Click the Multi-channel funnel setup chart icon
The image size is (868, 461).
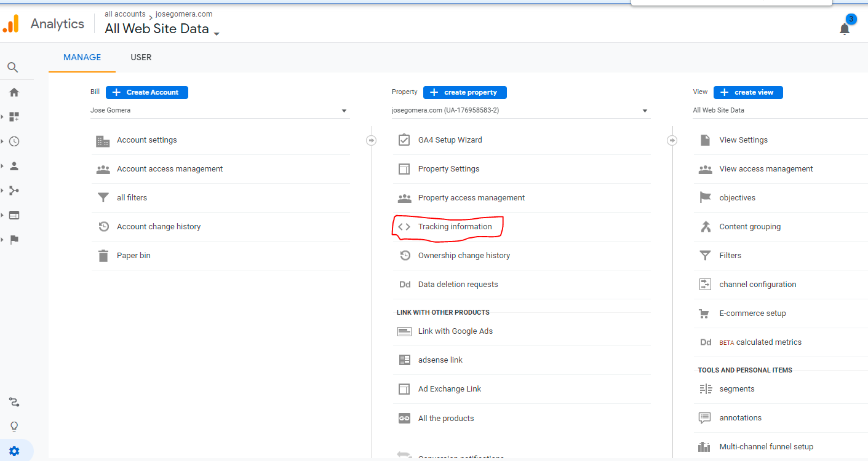(x=705, y=447)
